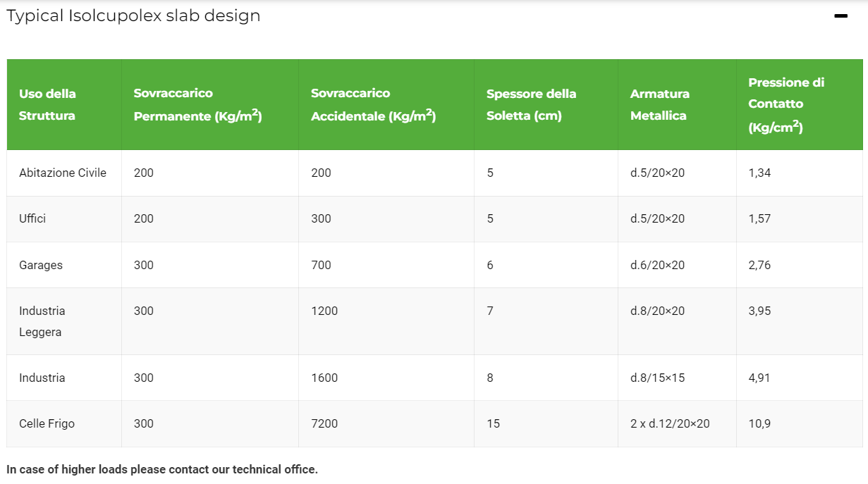
Task: Select the 'Pressione di Contatto' column header
Action: (x=800, y=104)
